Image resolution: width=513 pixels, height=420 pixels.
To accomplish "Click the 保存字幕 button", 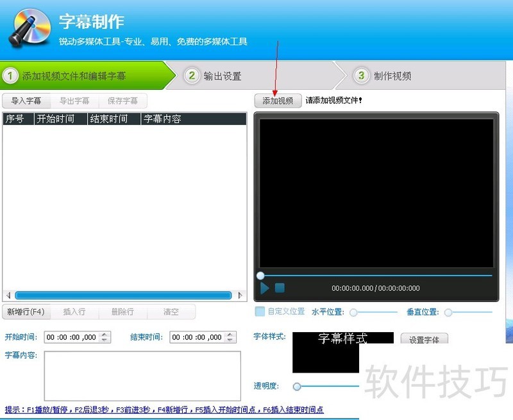I will pos(122,101).
